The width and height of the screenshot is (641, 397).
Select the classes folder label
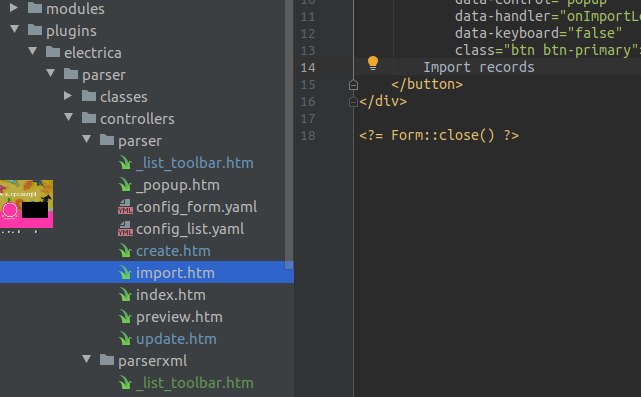click(x=124, y=97)
